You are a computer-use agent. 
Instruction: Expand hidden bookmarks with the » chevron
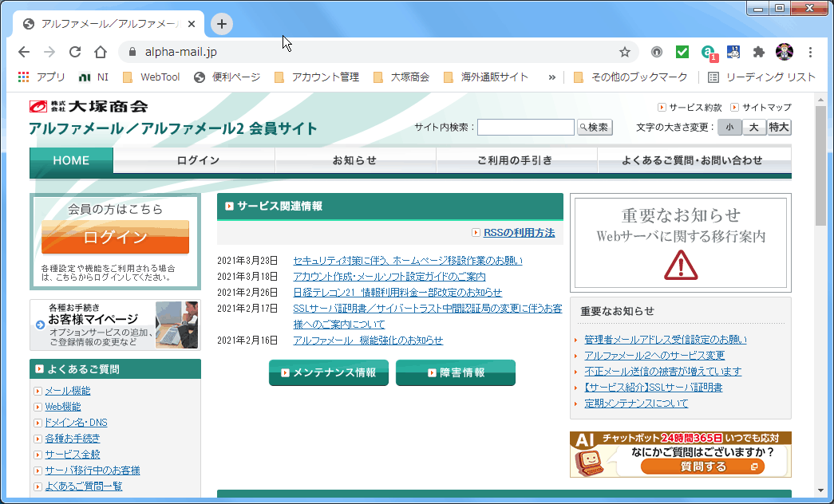tap(551, 77)
